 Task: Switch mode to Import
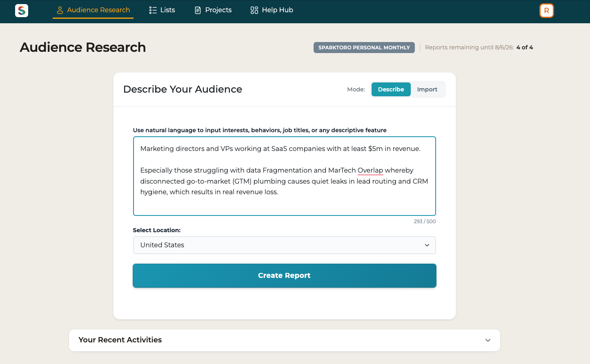tap(427, 89)
